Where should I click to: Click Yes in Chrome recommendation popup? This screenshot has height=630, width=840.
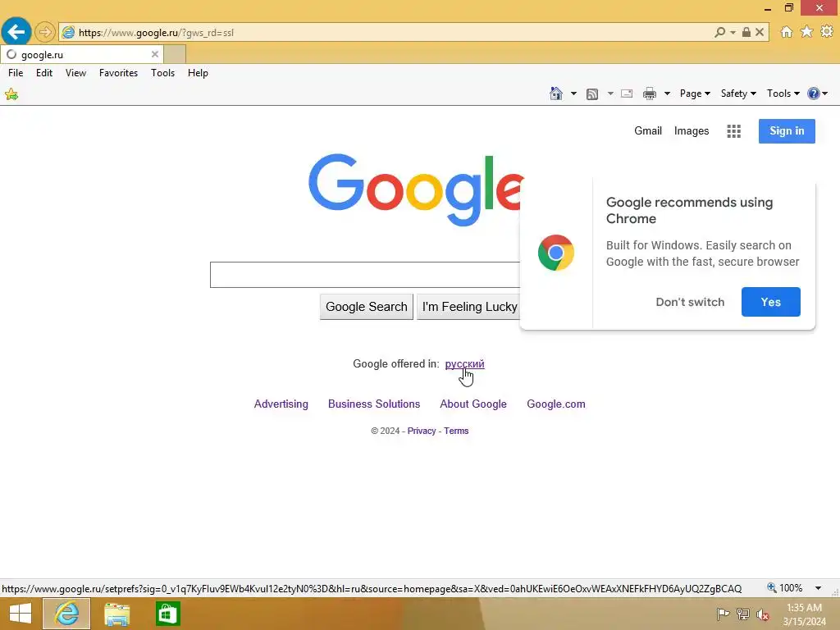click(770, 302)
